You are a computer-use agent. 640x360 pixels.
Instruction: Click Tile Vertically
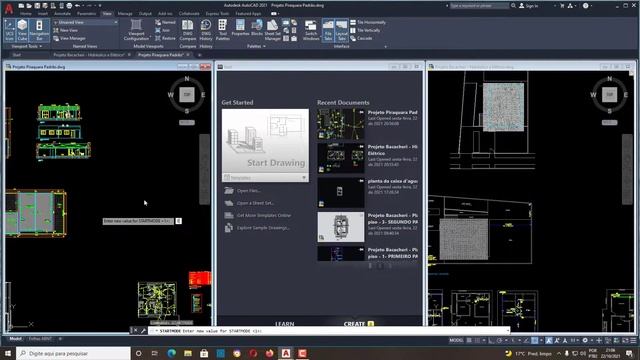pyautogui.click(x=365, y=30)
